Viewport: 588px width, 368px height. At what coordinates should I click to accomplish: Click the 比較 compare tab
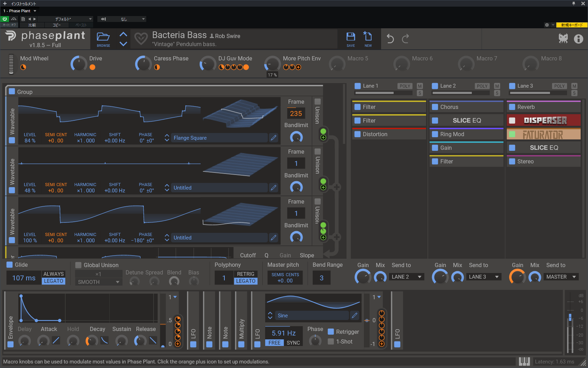[32, 25]
